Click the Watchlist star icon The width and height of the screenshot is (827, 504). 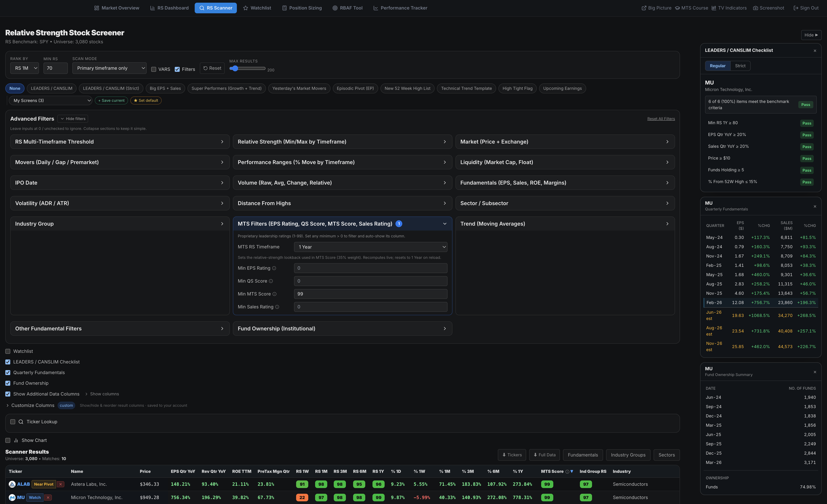(x=245, y=8)
